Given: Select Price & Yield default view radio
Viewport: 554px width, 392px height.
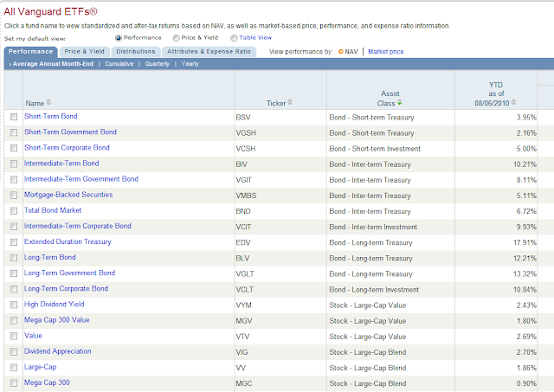Looking at the screenshot, I should tap(176, 38).
